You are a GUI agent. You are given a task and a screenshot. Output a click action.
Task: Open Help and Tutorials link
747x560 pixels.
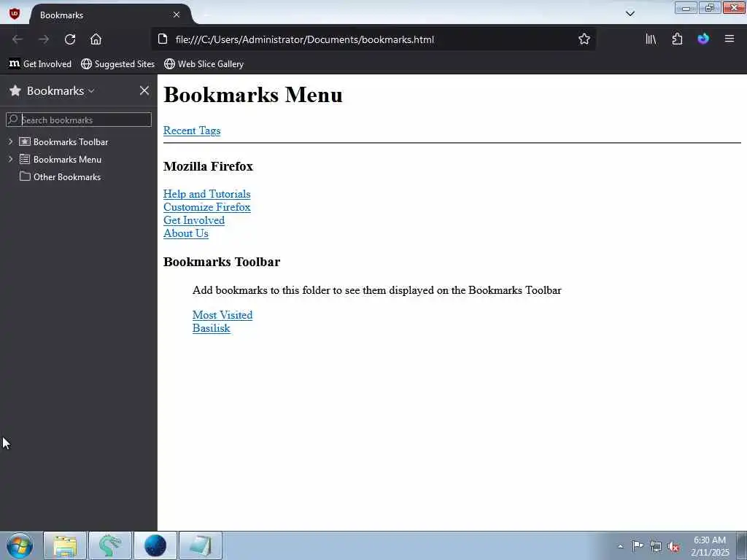pyautogui.click(x=206, y=194)
